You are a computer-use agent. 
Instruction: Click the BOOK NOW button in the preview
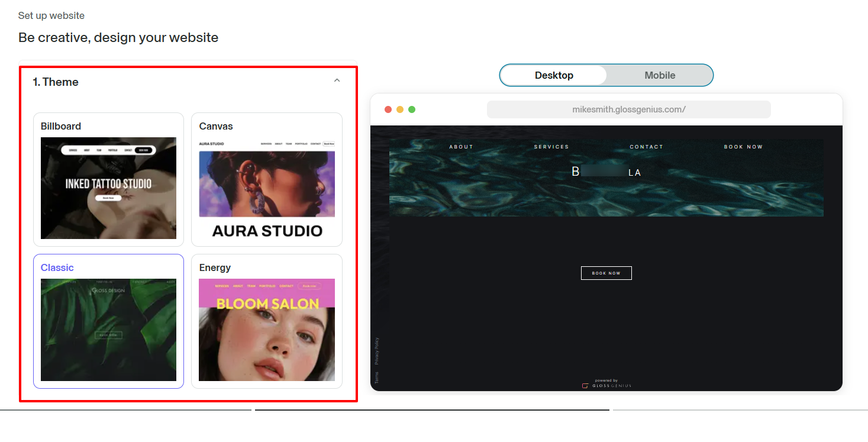click(x=606, y=273)
